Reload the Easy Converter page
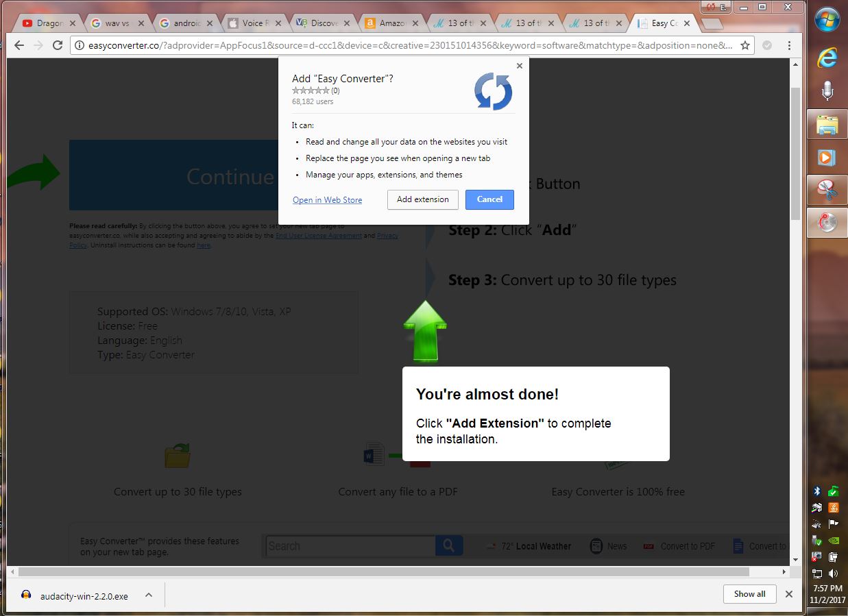 point(58,45)
